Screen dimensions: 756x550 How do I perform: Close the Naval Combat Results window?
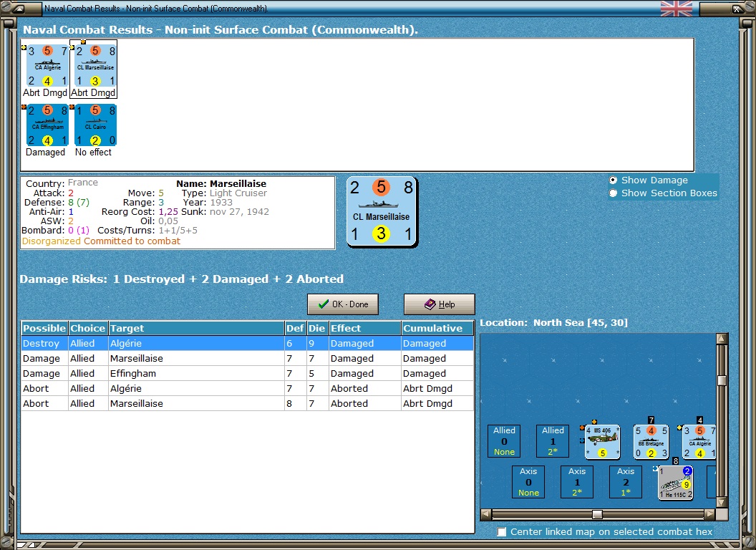(737, 8)
